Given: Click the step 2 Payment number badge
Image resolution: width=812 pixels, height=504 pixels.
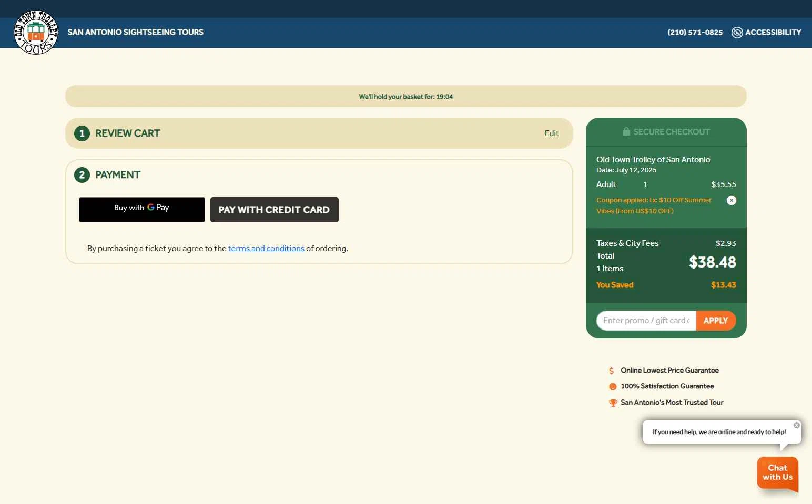Looking at the screenshot, I should 82,175.
